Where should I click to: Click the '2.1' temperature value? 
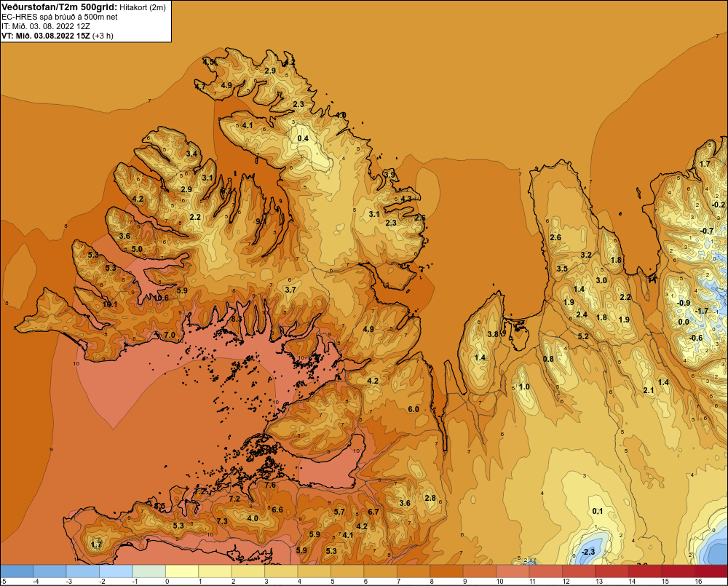pos(649,390)
